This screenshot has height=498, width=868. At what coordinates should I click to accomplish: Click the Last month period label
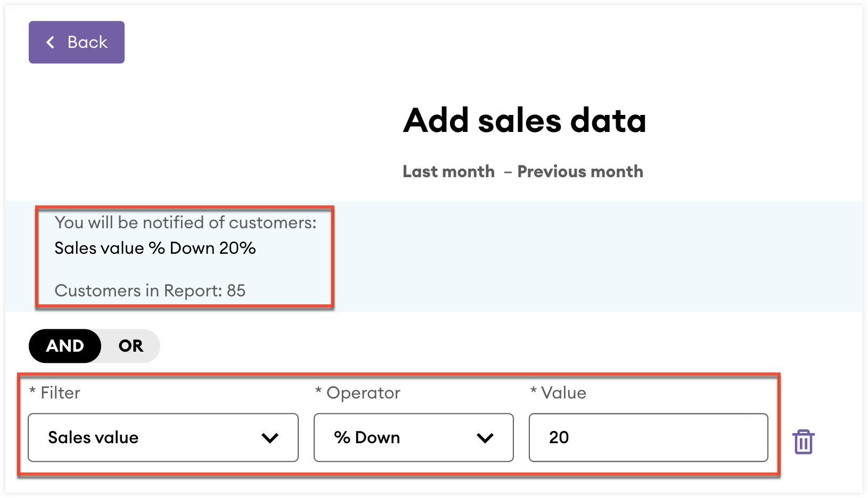(448, 171)
